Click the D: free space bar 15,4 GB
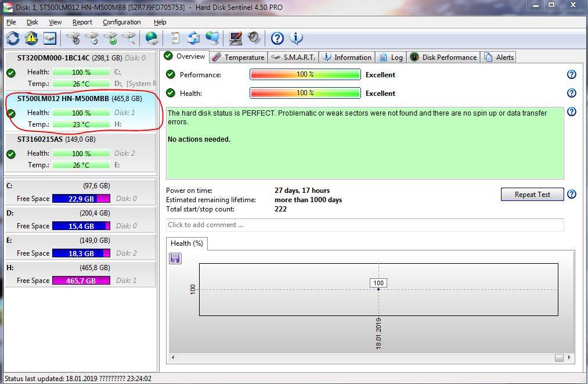588x384 pixels. point(81,226)
